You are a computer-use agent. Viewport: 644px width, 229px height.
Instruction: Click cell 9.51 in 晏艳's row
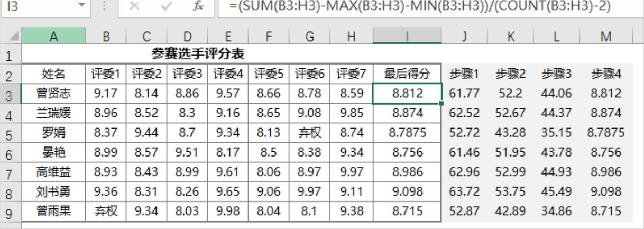187,152
